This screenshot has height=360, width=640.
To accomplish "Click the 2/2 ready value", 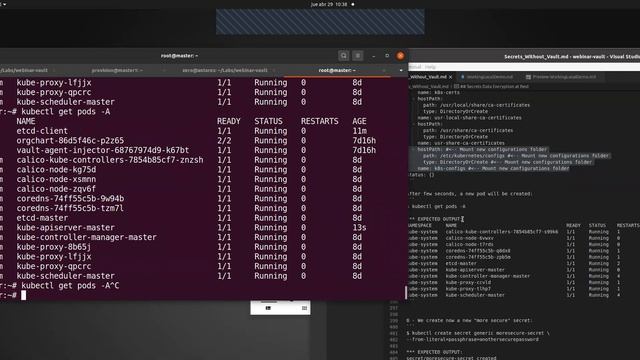I will click(x=224, y=140).
